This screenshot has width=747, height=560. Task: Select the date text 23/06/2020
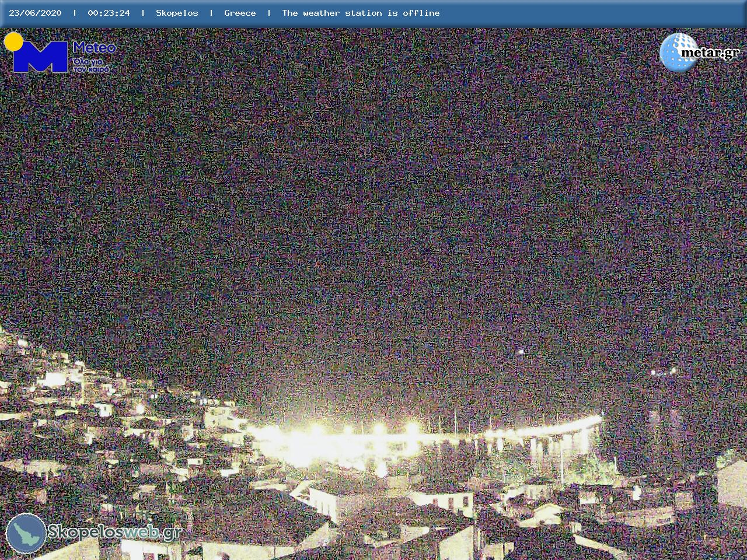tap(35, 13)
